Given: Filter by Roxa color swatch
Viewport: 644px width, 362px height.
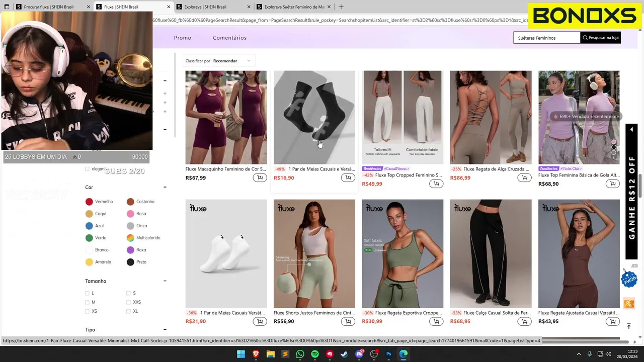Looking at the screenshot, I should pos(130,250).
